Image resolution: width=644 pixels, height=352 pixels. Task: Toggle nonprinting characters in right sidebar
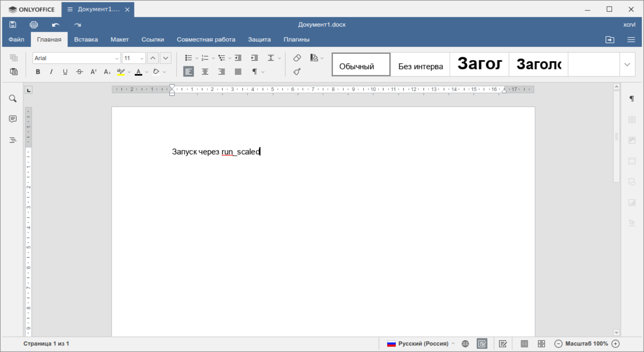click(632, 99)
